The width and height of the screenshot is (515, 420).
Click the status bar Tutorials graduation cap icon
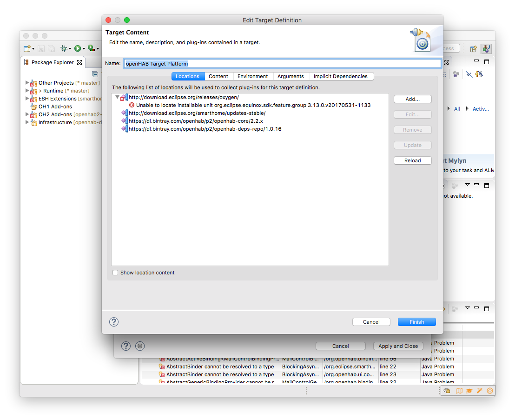tap(469, 391)
